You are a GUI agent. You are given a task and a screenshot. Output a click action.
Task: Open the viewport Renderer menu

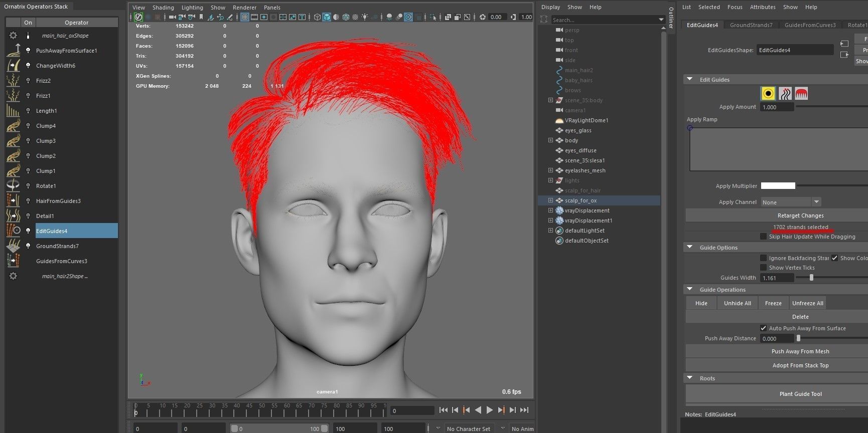(x=244, y=8)
